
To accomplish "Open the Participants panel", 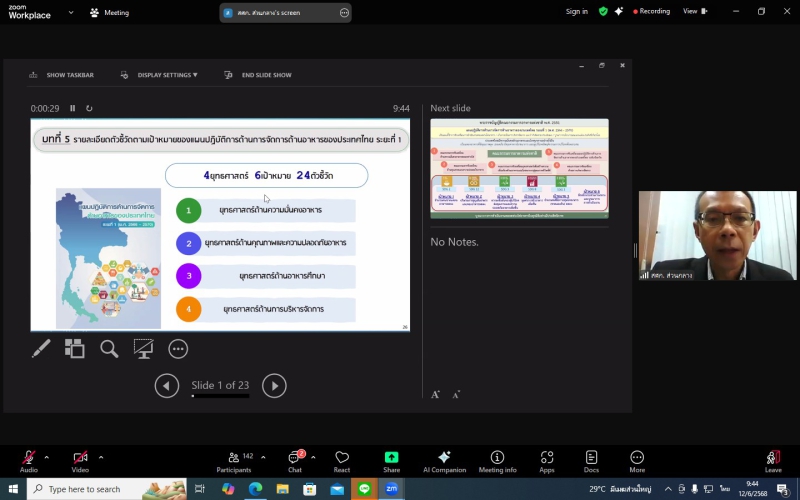I will tap(234, 461).
